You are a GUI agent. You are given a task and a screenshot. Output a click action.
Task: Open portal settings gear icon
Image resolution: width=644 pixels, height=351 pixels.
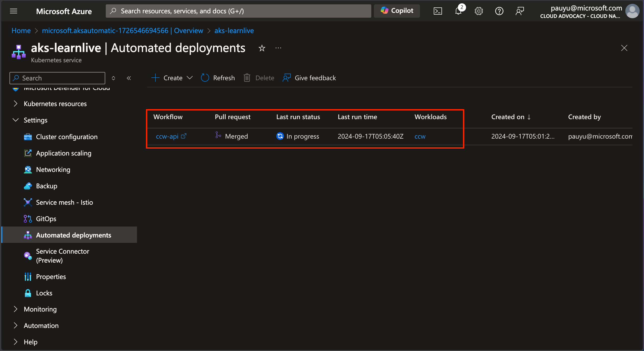479,11
